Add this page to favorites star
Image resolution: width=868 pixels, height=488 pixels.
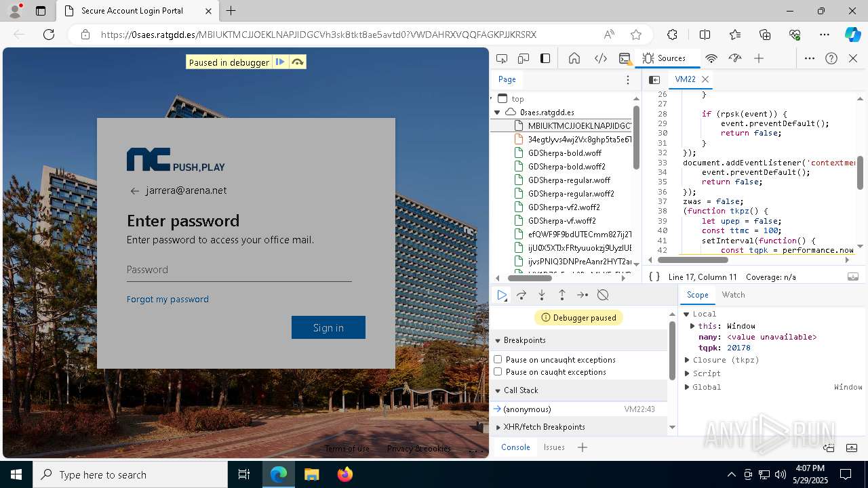pyautogui.click(x=635, y=35)
